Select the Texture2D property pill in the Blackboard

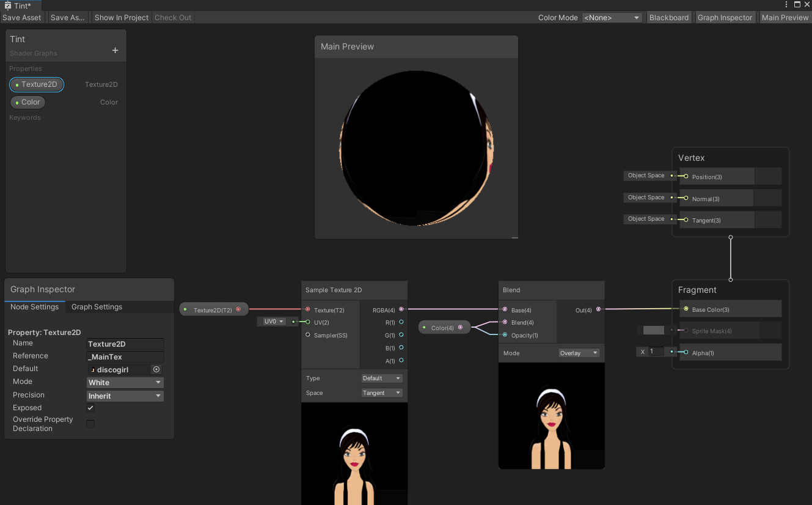(36, 84)
